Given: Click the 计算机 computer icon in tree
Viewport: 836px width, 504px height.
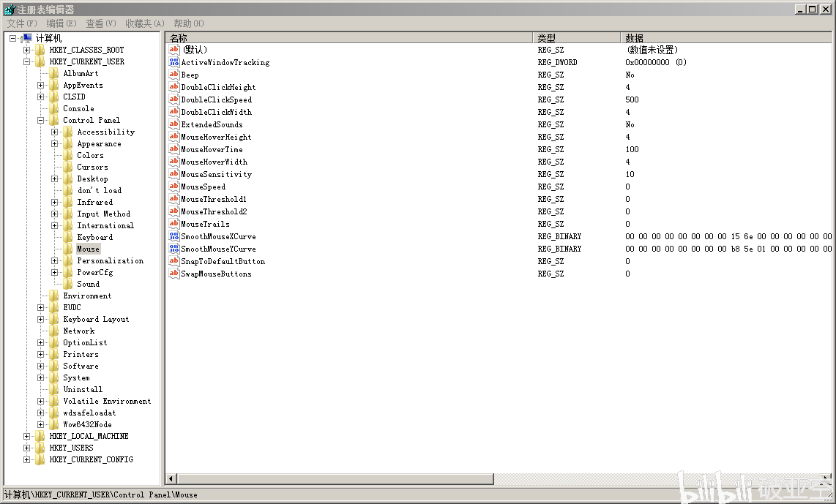Looking at the screenshot, I should pyautogui.click(x=27, y=38).
